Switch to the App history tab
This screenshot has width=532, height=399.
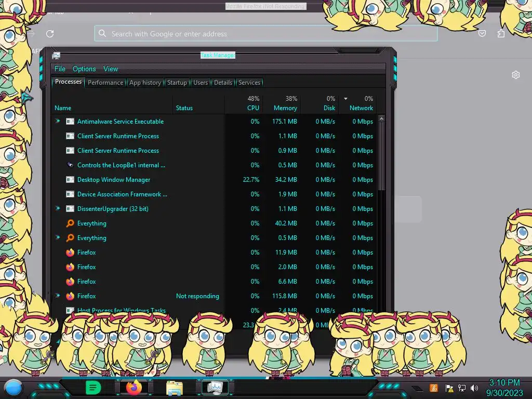pos(145,83)
